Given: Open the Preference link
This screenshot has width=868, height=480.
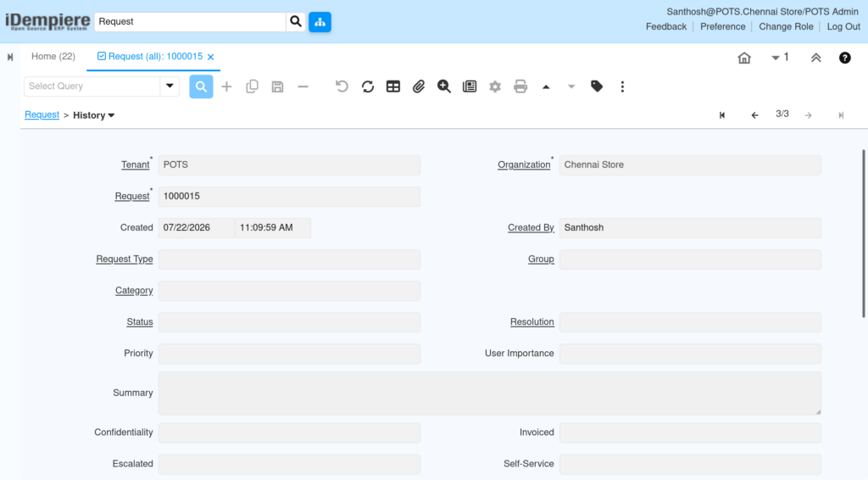Looking at the screenshot, I should [722, 26].
